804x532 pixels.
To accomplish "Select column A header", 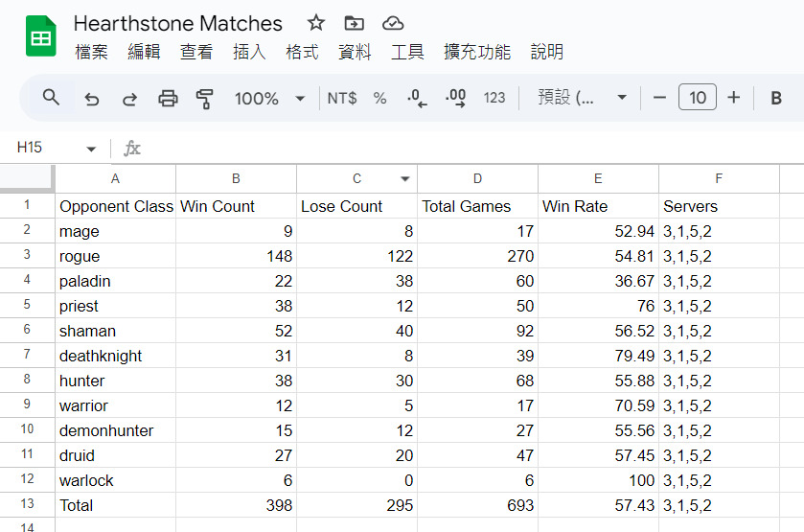I will pyautogui.click(x=115, y=178).
